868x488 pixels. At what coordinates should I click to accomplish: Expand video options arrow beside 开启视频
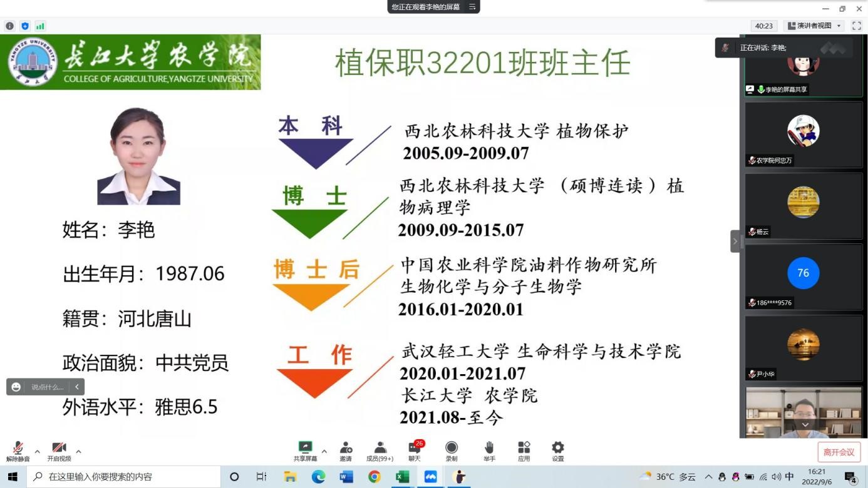click(78, 451)
